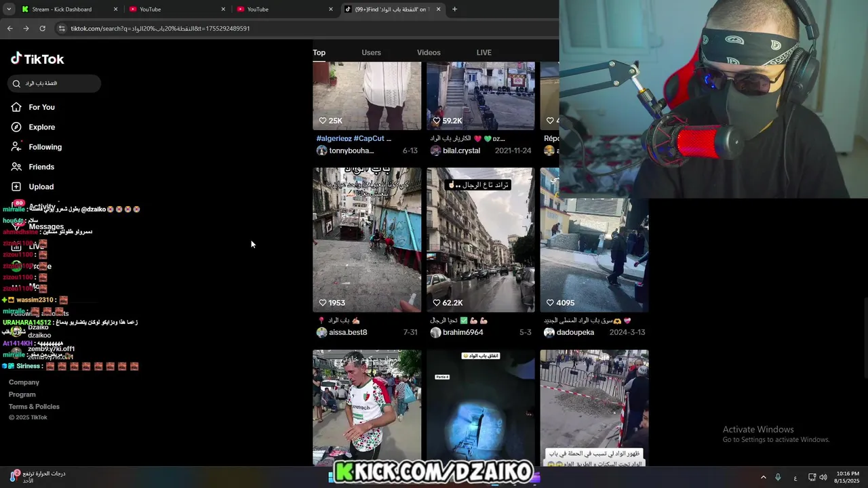Click the 7-31 date under aissa.best8 video
This screenshot has height=488, width=868.
coord(410,332)
